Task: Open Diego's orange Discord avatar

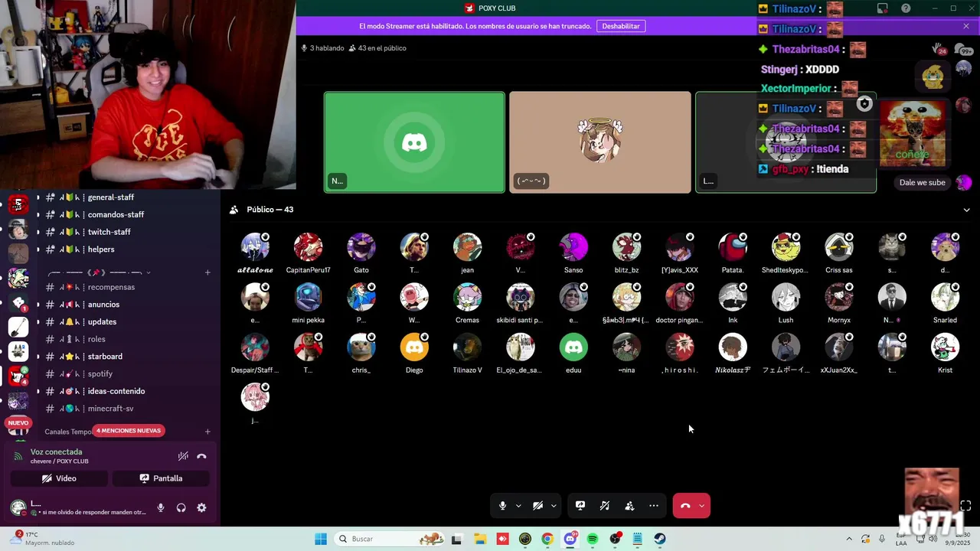Action: [x=414, y=347]
